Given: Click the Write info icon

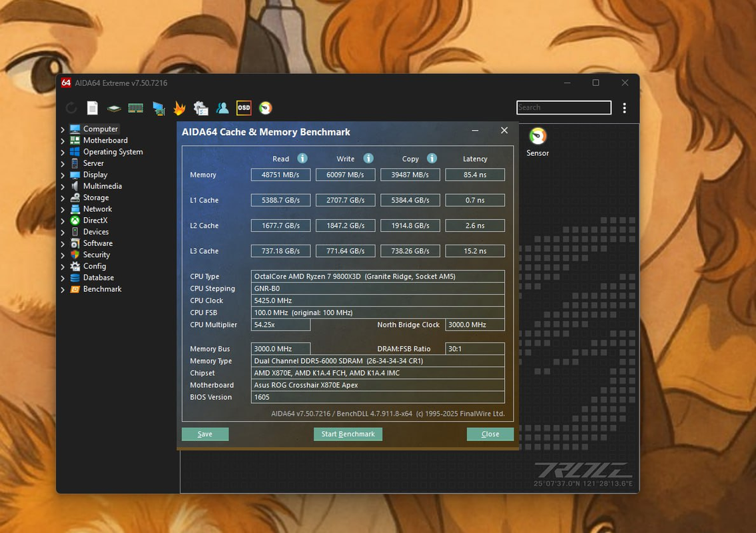Looking at the screenshot, I should click(368, 158).
